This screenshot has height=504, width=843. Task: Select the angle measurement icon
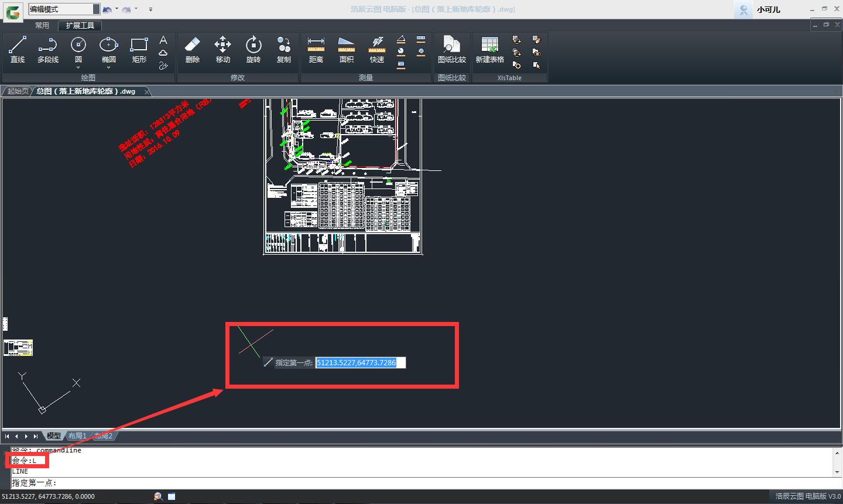(401, 39)
